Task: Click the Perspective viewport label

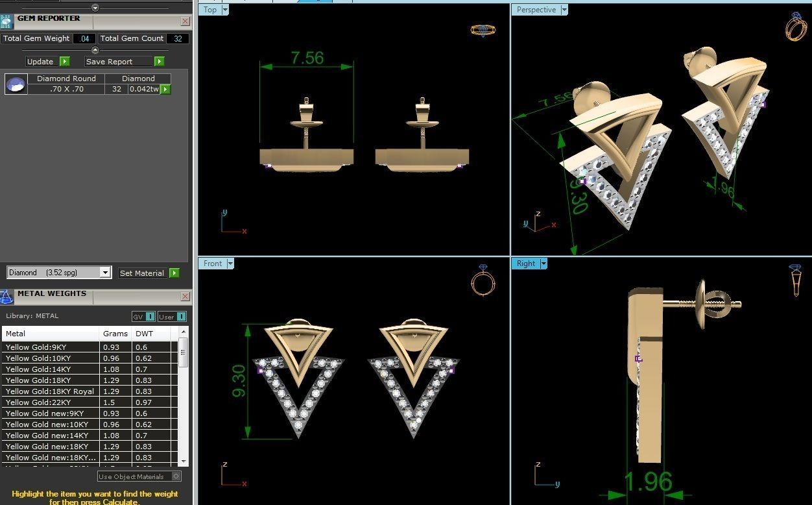Action: tap(536, 10)
